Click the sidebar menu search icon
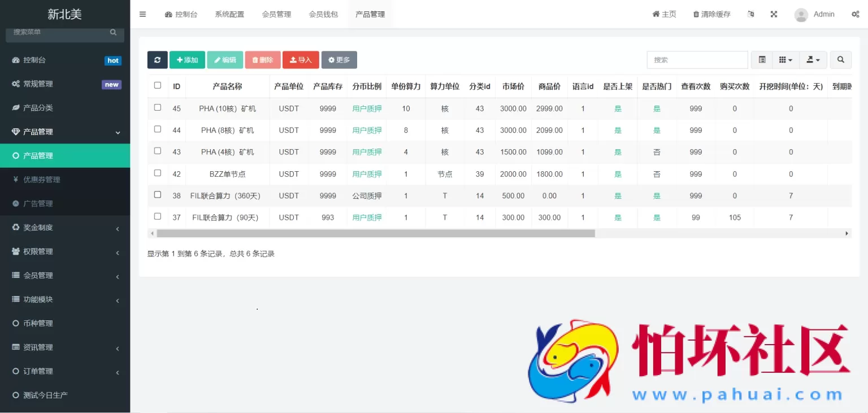This screenshot has width=868, height=413. 113,33
